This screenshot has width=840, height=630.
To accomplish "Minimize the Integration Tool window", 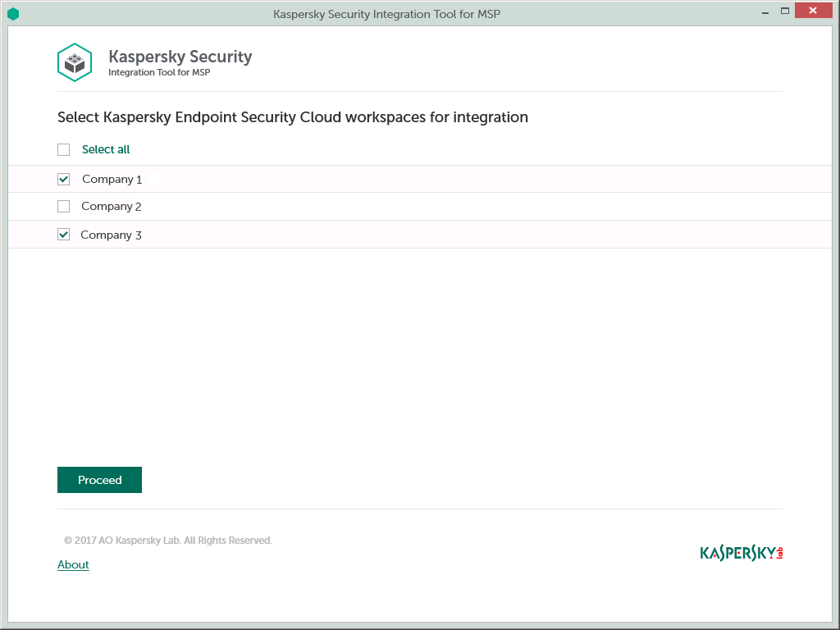I will pos(761,11).
